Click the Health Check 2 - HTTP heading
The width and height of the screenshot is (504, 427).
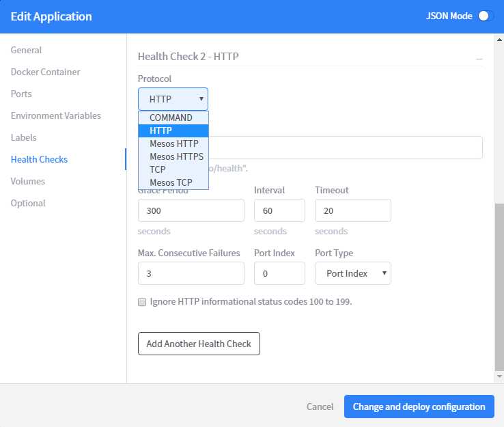[x=188, y=57]
